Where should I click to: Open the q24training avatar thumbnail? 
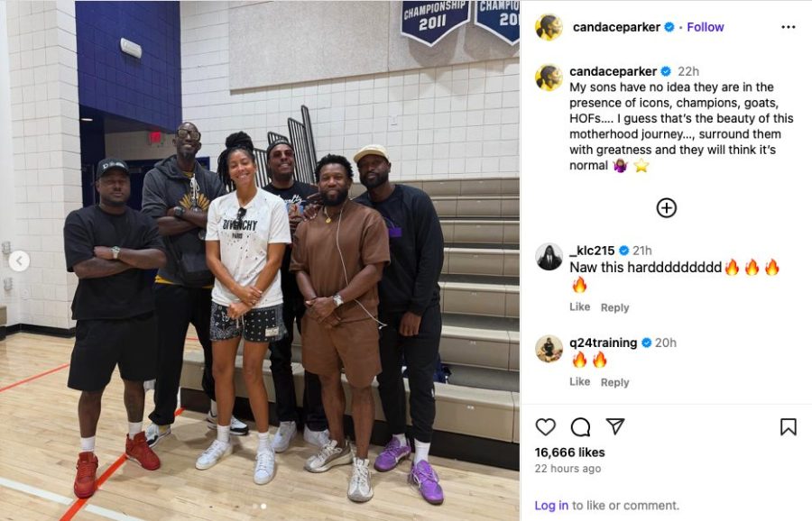(549, 349)
